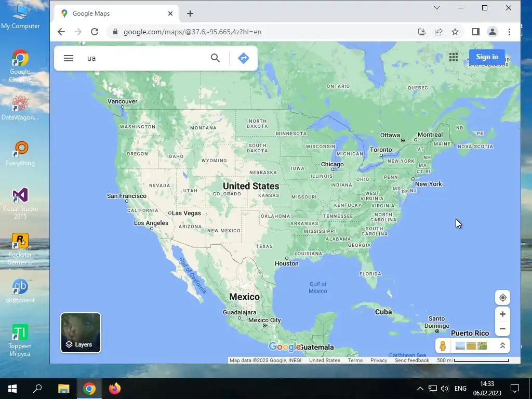532x399 pixels.
Task: Click the Sign in button
Action: click(487, 57)
